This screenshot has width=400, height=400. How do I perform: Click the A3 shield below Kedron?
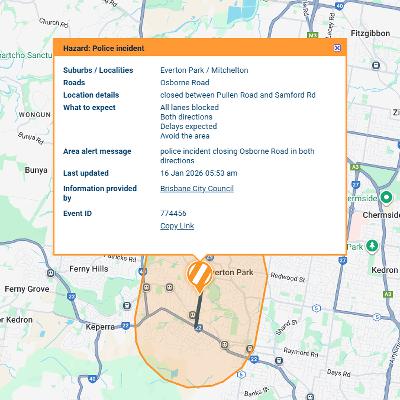[387, 294]
